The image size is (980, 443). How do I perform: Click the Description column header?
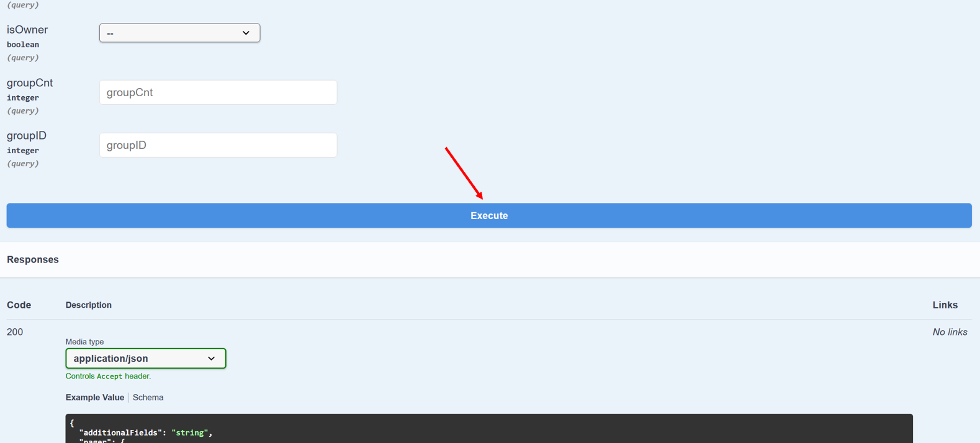coord(89,305)
